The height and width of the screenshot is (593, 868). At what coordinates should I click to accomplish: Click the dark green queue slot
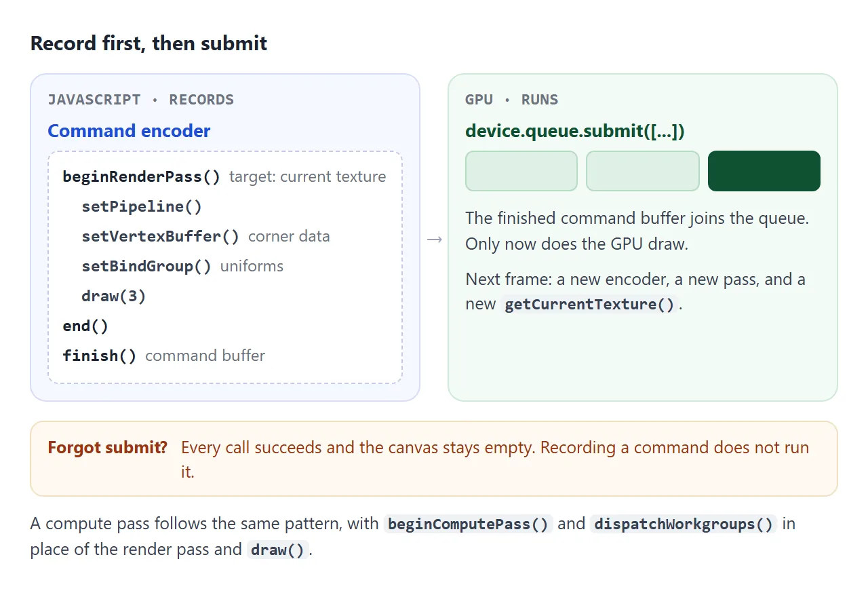pos(764,171)
